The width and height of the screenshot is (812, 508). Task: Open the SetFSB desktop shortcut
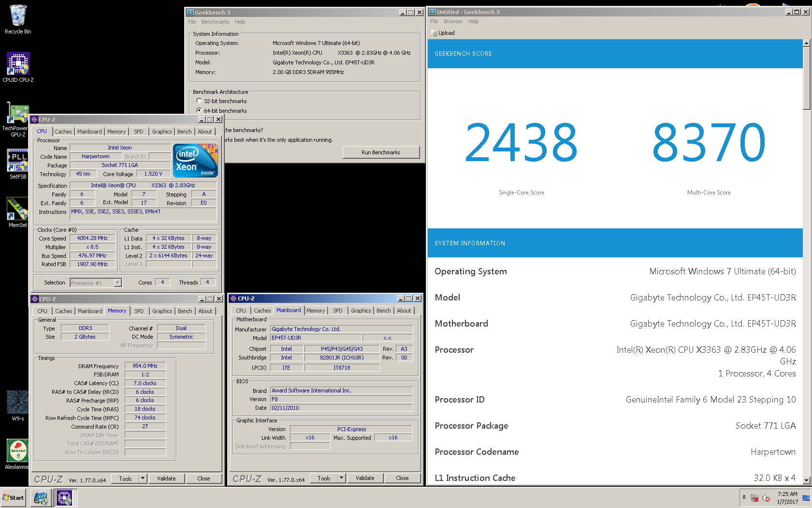[18, 164]
